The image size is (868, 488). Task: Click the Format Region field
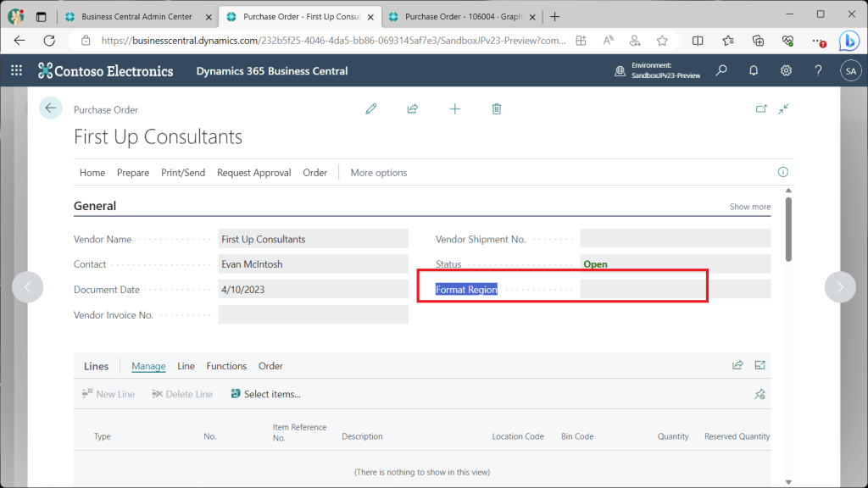[x=676, y=290]
